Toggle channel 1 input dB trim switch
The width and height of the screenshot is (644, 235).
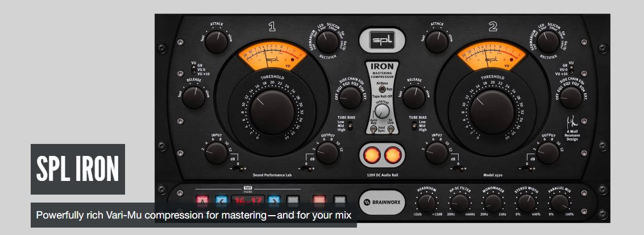(x=238, y=168)
